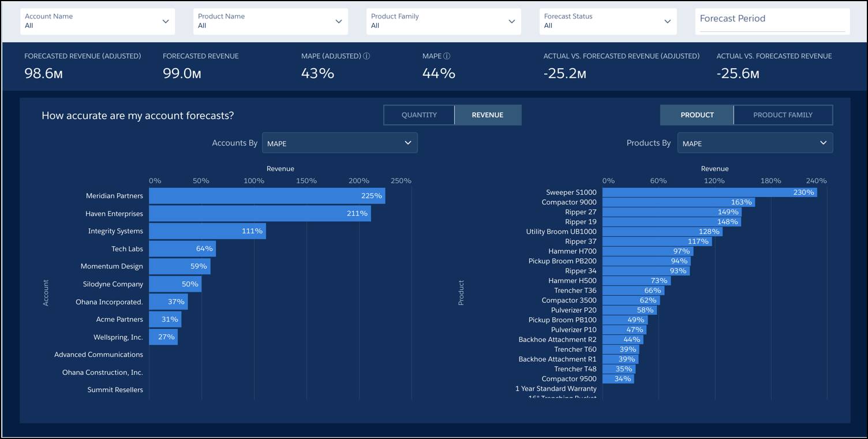
Task: Switch to PRODUCT FAMILY view
Action: (783, 114)
